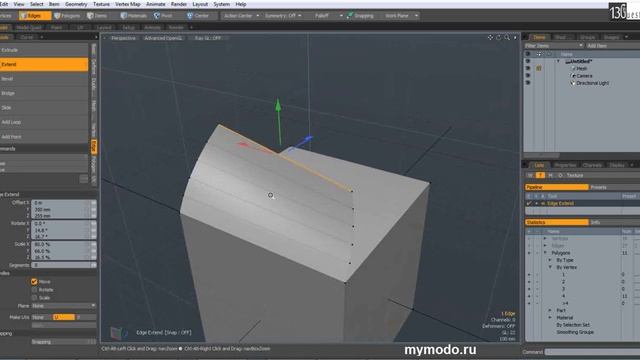The height and width of the screenshot is (360, 640).
Task: Select the Bridge tool button
Action: point(44,93)
